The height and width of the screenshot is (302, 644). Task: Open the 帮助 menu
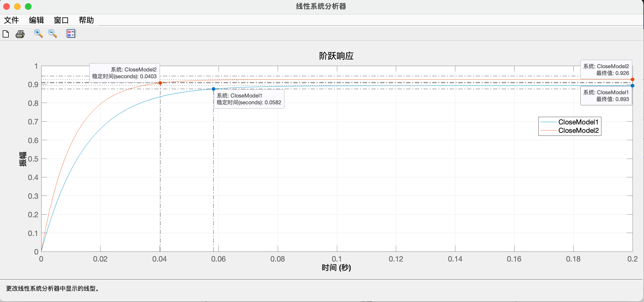(x=86, y=20)
